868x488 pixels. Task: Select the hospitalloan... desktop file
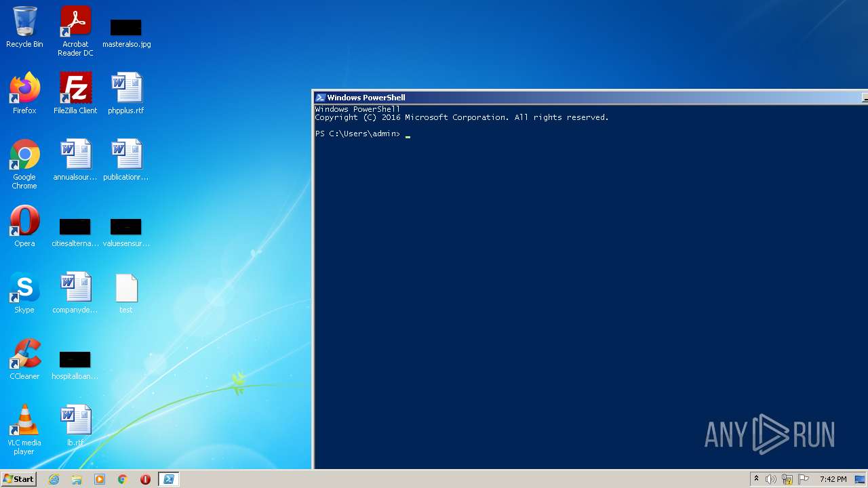(75, 365)
